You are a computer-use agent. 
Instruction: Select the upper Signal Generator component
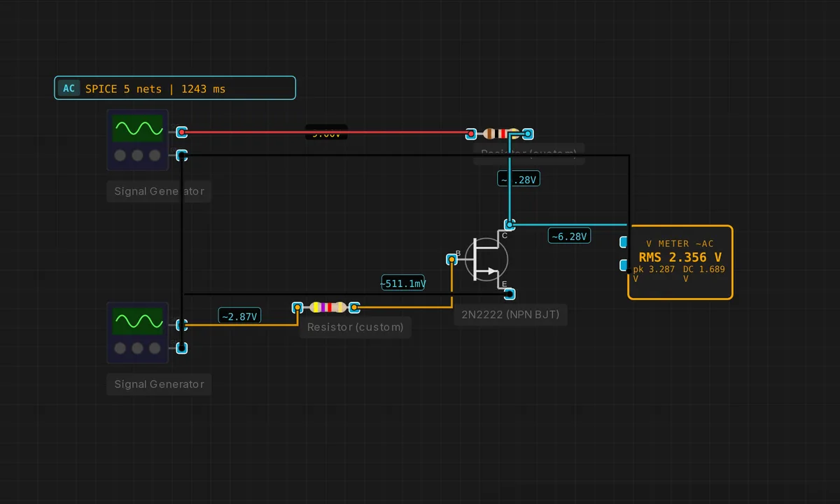pos(137,140)
